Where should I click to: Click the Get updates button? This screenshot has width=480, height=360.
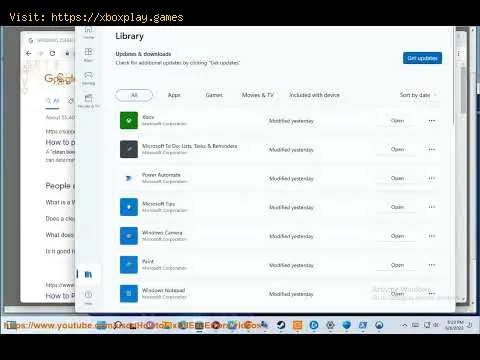click(422, 58)
